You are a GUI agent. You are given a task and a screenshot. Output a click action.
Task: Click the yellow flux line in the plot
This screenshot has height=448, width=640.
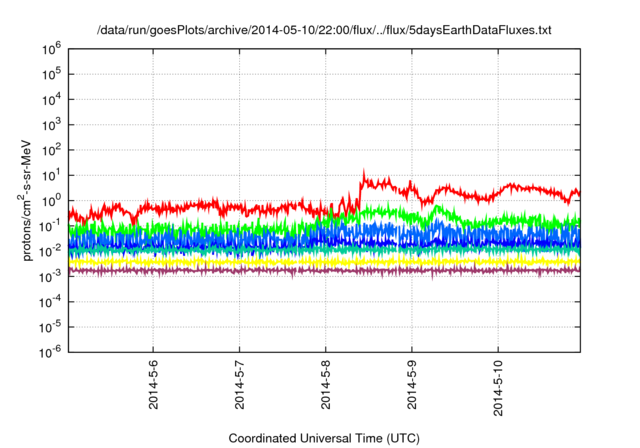click(324, 262)
